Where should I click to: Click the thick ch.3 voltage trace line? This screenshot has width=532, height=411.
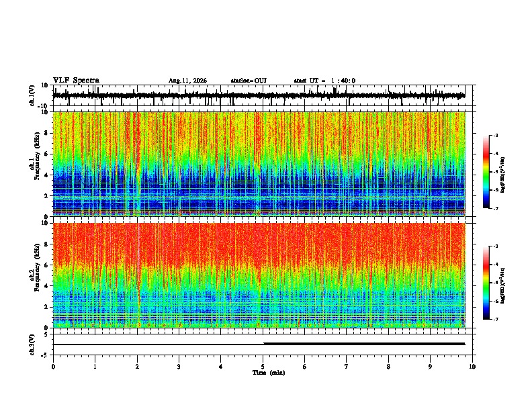[364, 344]
